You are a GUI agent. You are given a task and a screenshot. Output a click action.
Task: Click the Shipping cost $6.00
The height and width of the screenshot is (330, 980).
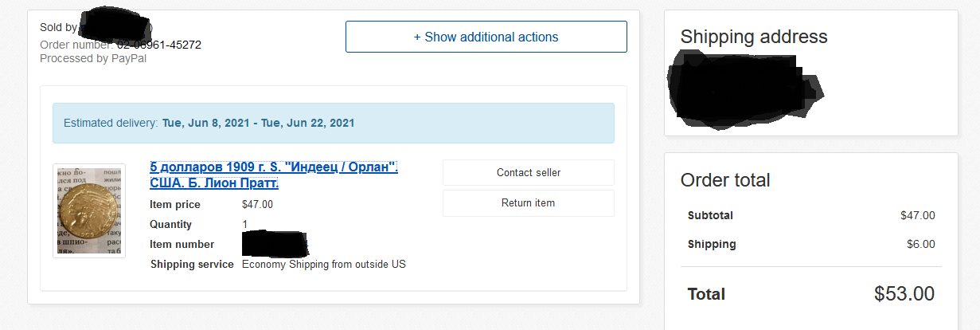(920, 244)
